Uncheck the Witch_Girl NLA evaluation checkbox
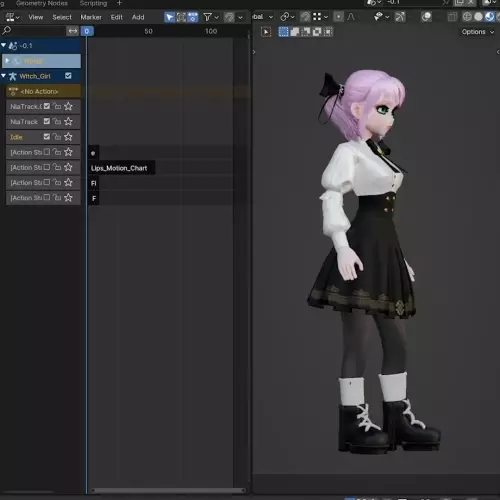 click(68, 76)
